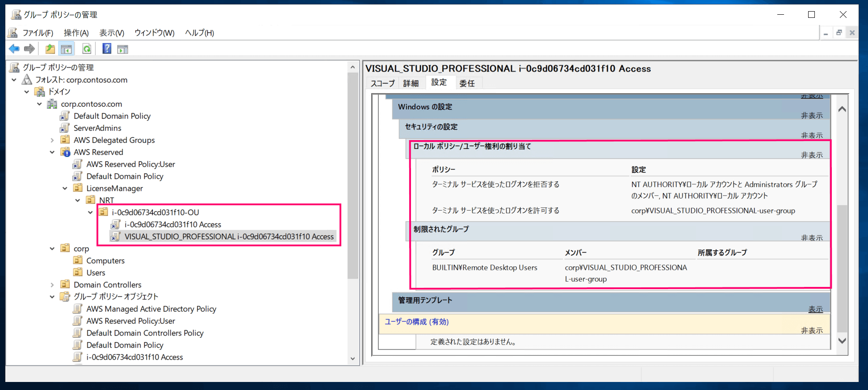This screenshot has height=390, width=868.
Task: Select VISUAL_STUDIO_PROFESSIONAL i-0c9d06734cd031f10 Access tree item
Action: pyautogui.click(x=229, y=236)
